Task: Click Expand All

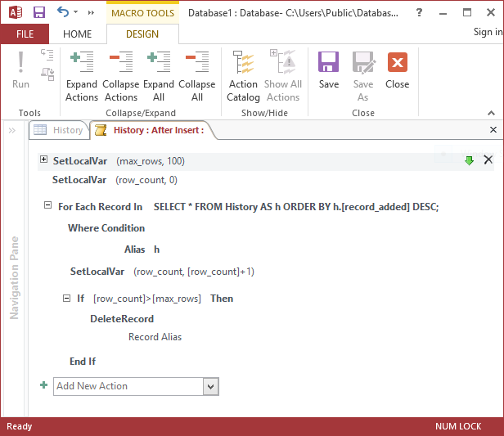Action: click(x=159, y=76)
